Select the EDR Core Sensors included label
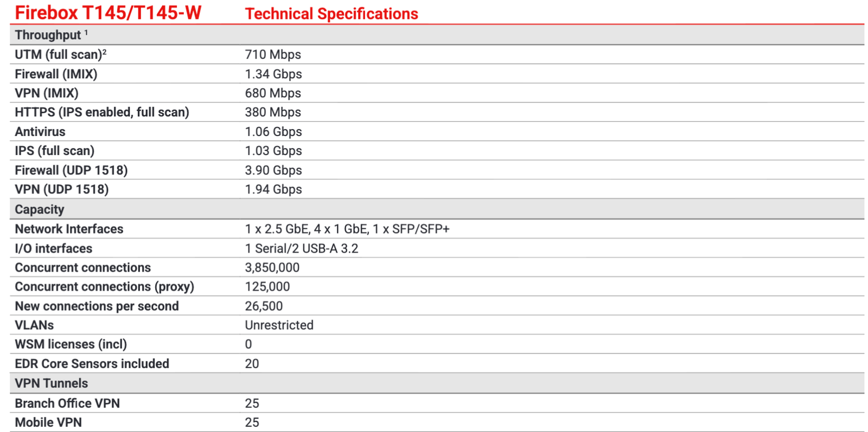Viewport: 868px width, 432px height. click(x=92, y=364)
